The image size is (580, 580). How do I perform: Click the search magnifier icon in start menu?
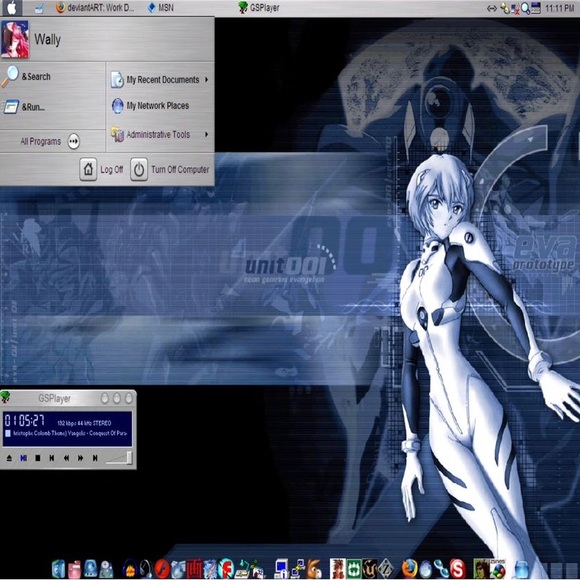tap(10, 76)
